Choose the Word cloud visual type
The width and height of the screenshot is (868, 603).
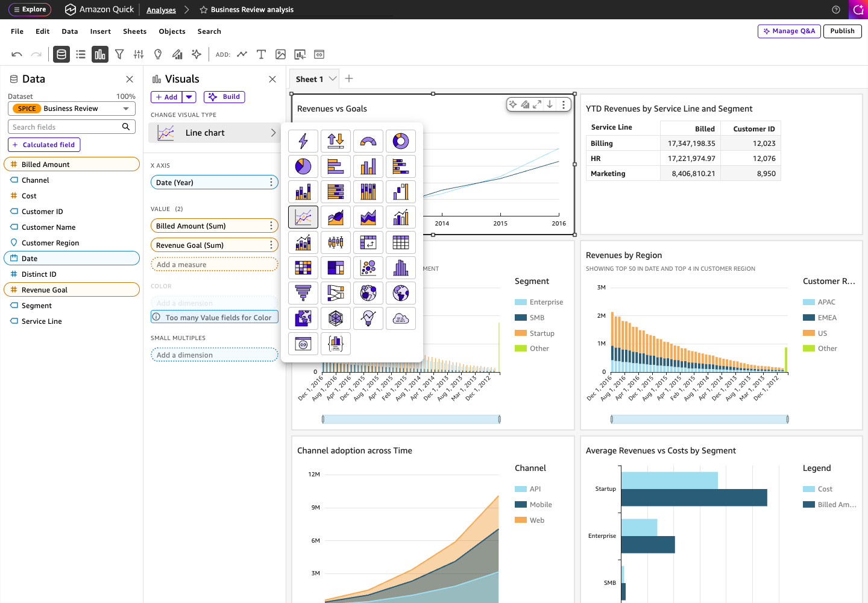[401, 318]
